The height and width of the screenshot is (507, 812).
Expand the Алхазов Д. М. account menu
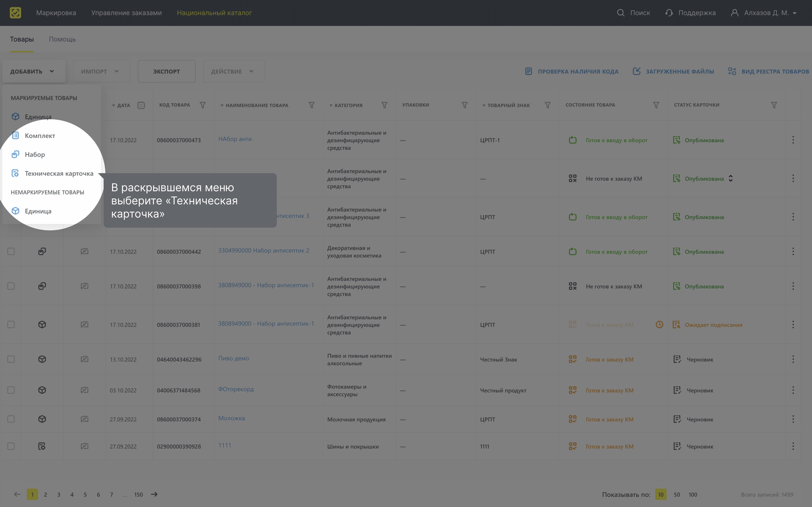point(795,13)
